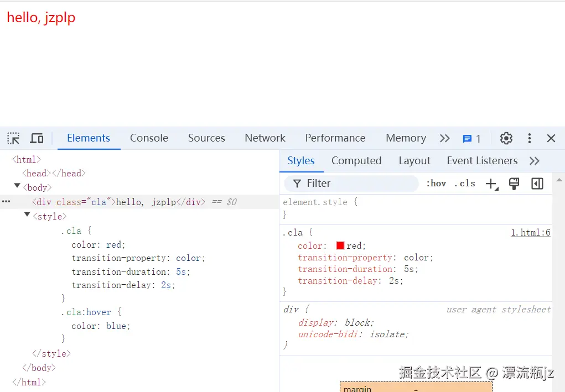
Task: Click the red color swatch in .cla rule
Action: tap(339, 245)
